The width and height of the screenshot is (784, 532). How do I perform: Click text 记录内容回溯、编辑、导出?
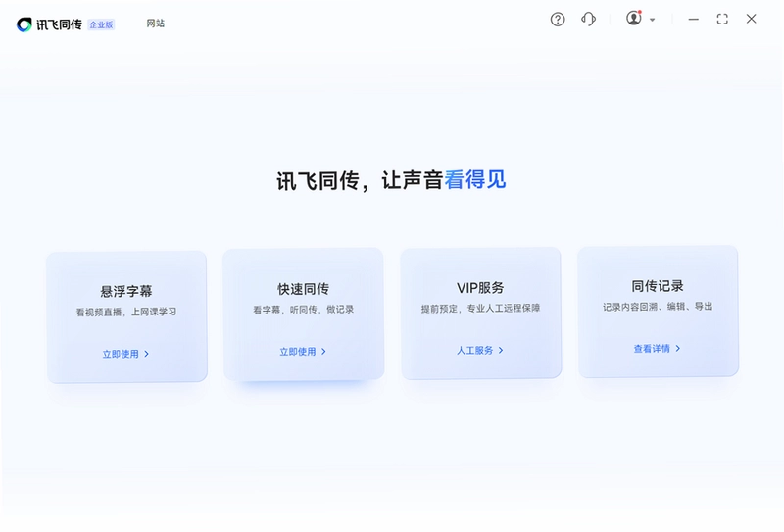[658, 307]
